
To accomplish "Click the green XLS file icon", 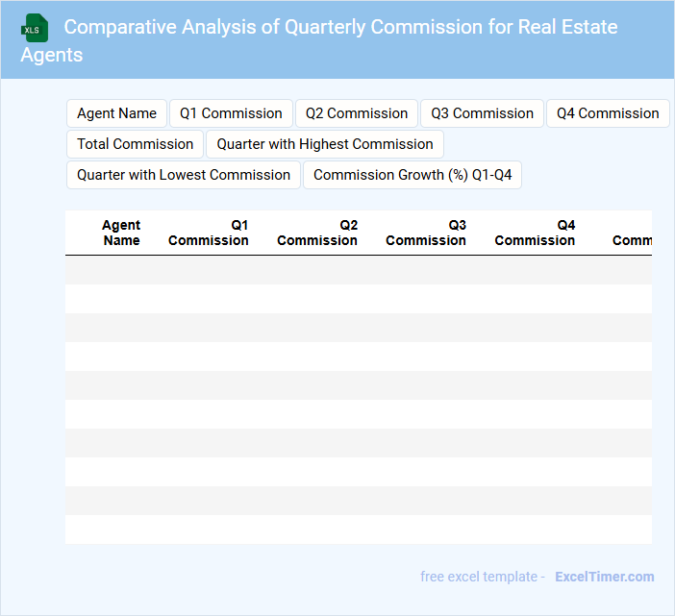I will [x=35, y=28].
